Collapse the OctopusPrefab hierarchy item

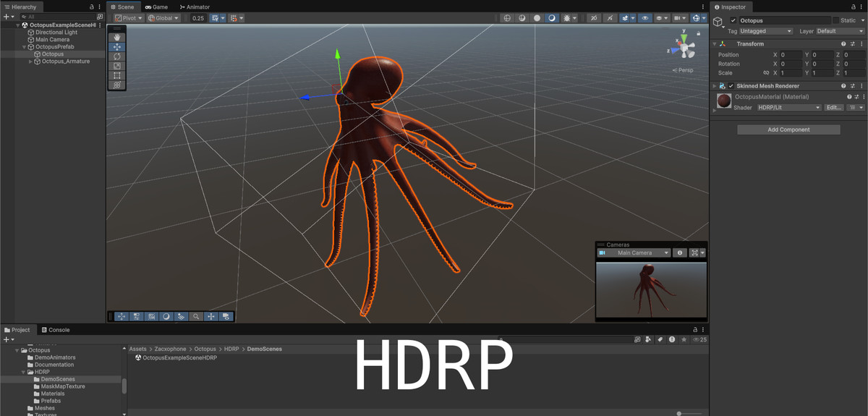click(23, 47)
